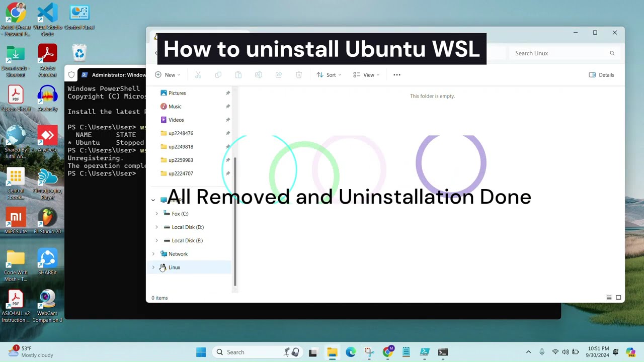Open Code With Mosh folder on desktop
Image resolution: width=644 pixels, height=362 pixels.
point(16,265)
